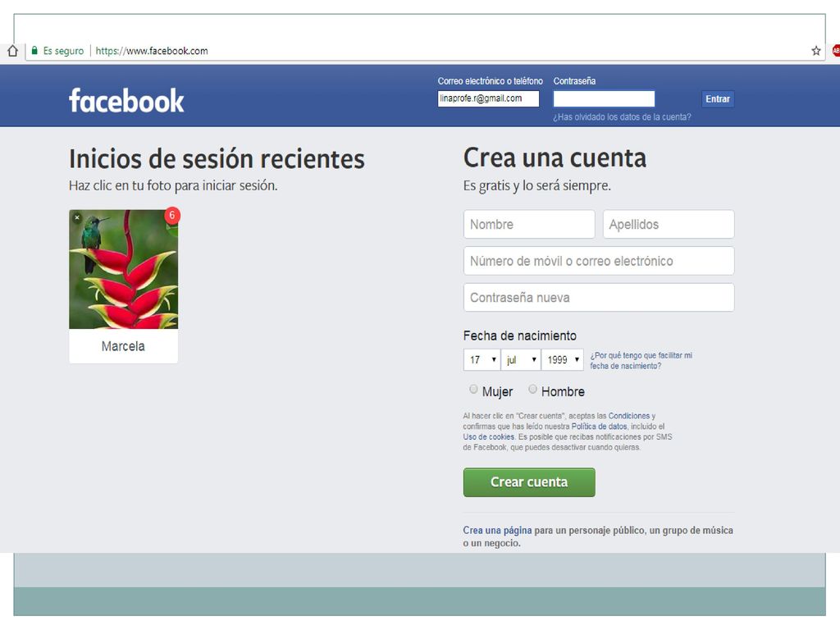Open the birth year dropdown showing 1999
Viewport: 840px width, 630px height.
pos(563,360)
